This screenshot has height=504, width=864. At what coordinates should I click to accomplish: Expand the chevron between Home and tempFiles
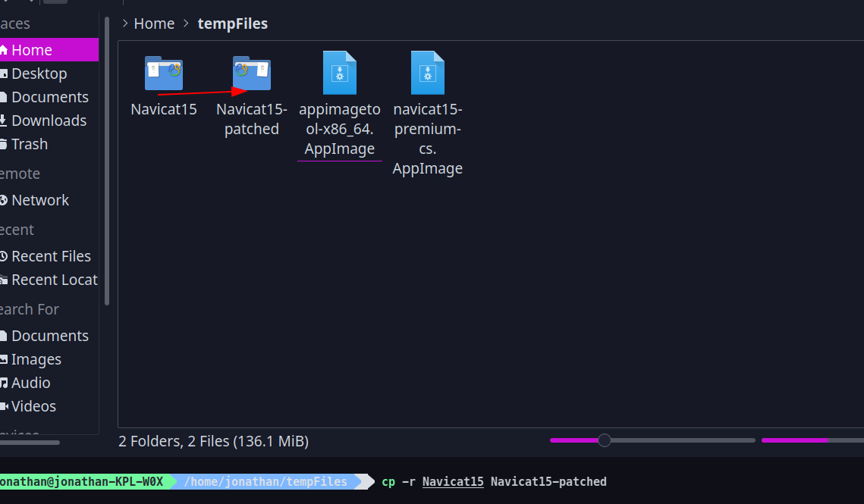tap(187, 23)
